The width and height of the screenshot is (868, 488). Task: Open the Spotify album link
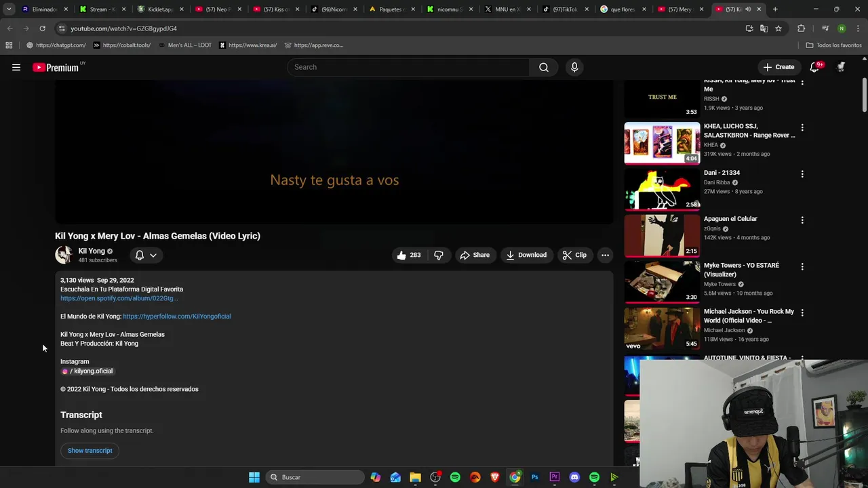pyautogui.click(x=119, y=298)
